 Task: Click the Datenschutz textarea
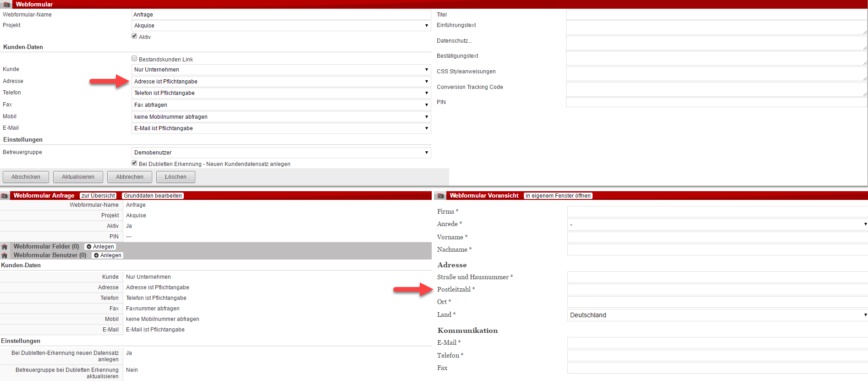click(x=716, y=43)
